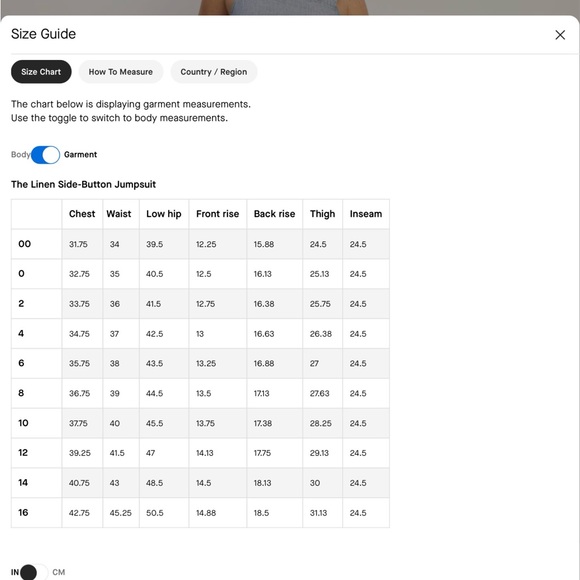Select the Chest column header
This screenshot has width=580, height=580.
coord(82,214)
